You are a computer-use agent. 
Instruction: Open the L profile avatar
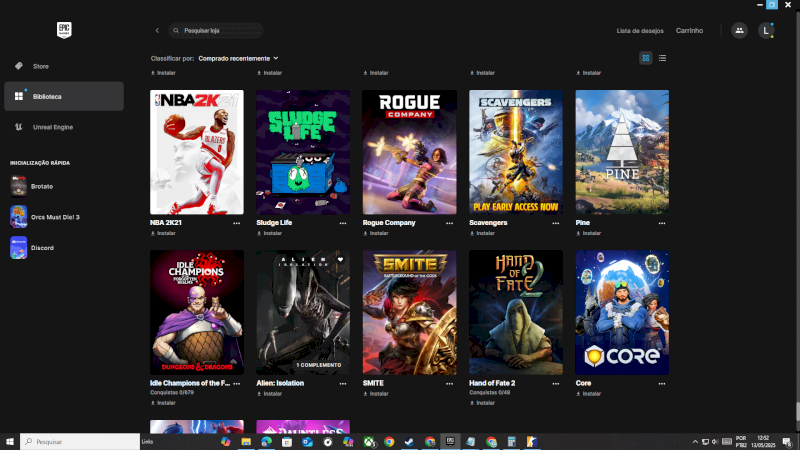click(766, 31)
